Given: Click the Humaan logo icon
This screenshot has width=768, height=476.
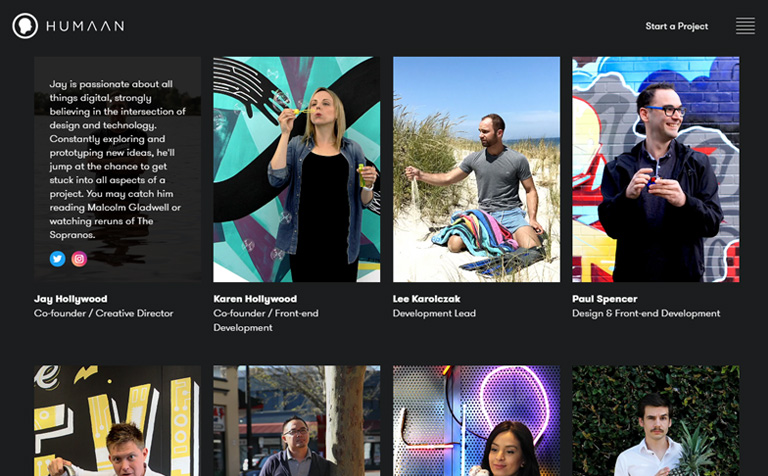Looking at the screenshot, I should point(25,26).
